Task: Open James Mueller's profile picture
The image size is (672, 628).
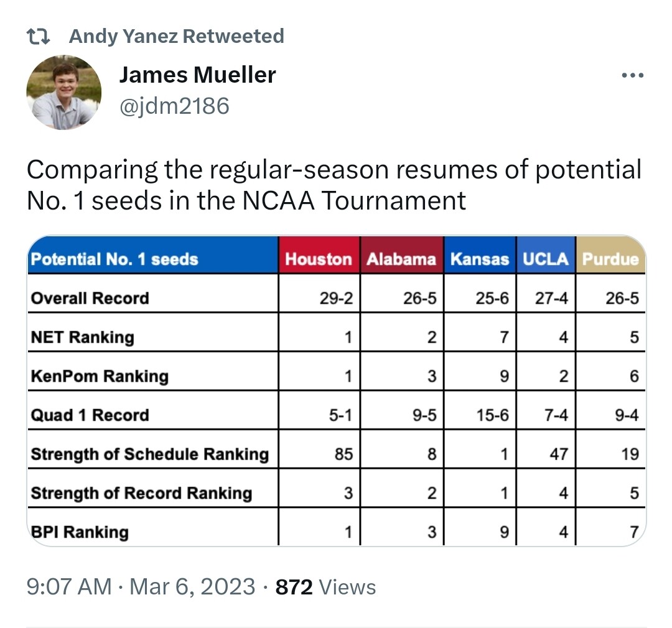Action: [x=63, y=93]
